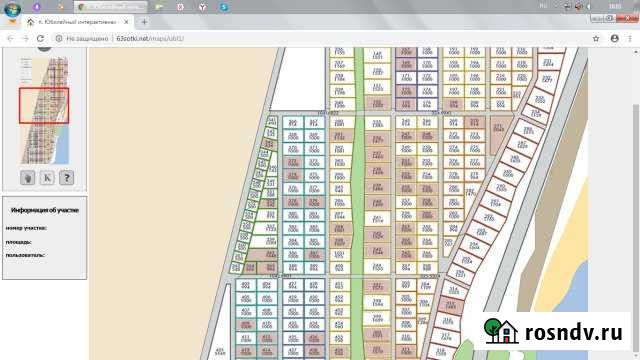Image resolution: width=640 pixels, height=360 pixels.
Task: Click the browser forward arrow
Action: [x=25, y=38]
